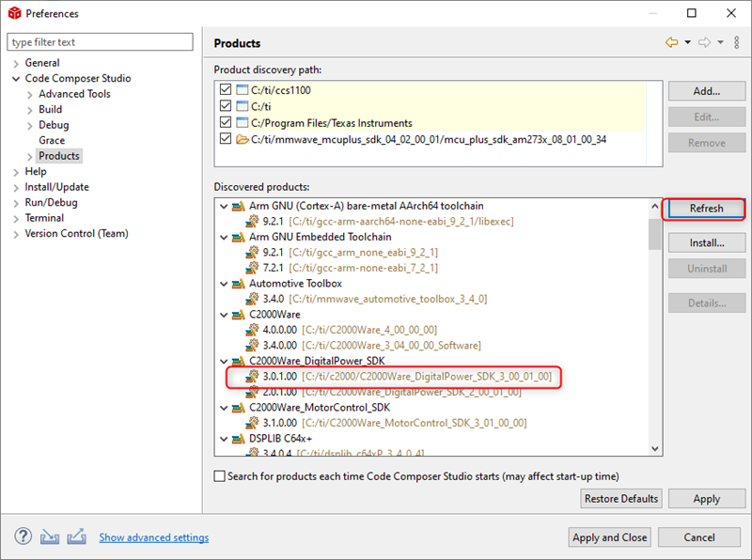Click the DigitalPower SDK 3.0.1.00 gear icon
Screen dimensions: 752x560
coord(252,376)
